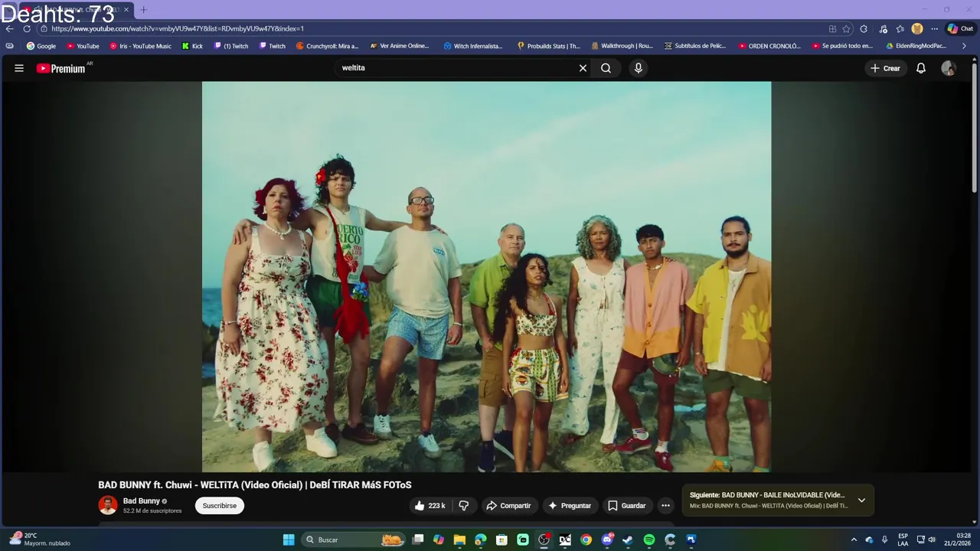The width and height of the screenshot is (980, 551).
Task: Open the Probuilds Stats bookmark
Action: [x=548, y=46]
